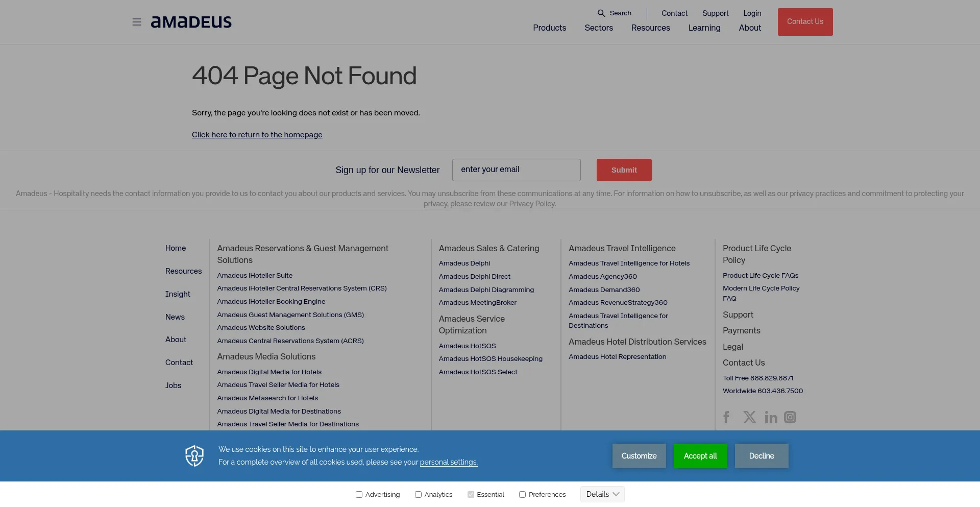Viewport: 980px width, 507px height.
Task: Open Modern Life Cycle Policy FAQ link
Action: pyautogui.click(x=761, y=294)
